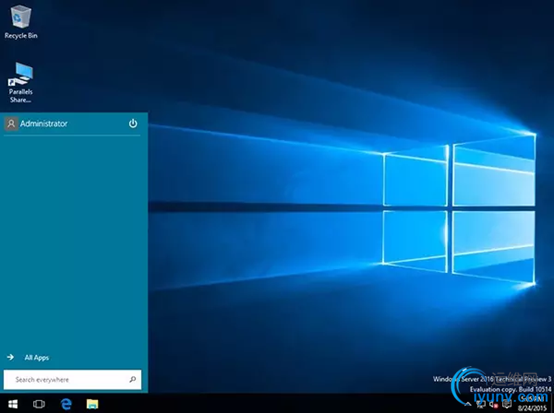Click the Administrator user name label
This screenshot has height=413, width=554.
[44, 124]
